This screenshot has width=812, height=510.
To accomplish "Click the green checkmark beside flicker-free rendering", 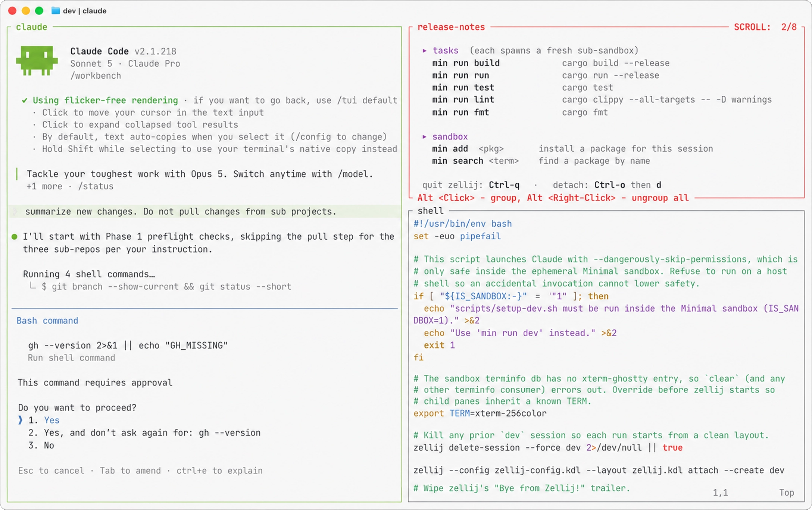I will click(x=25, y=100).
